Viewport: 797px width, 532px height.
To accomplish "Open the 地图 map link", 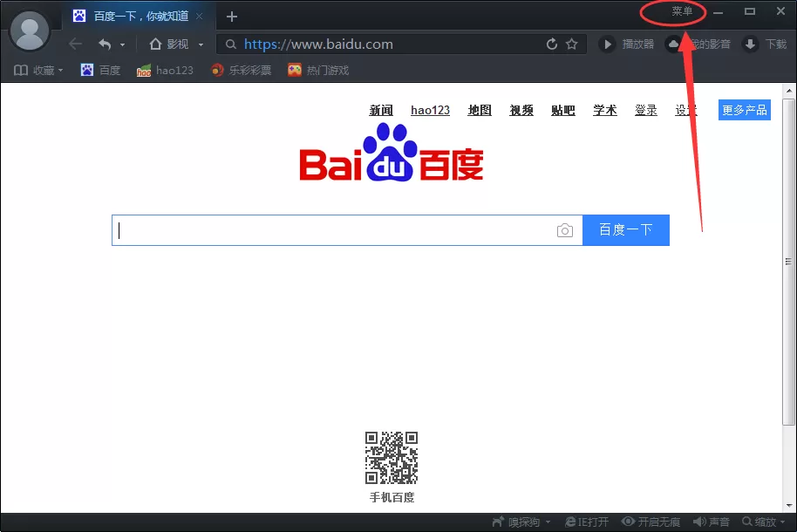I will pos(480,110).
